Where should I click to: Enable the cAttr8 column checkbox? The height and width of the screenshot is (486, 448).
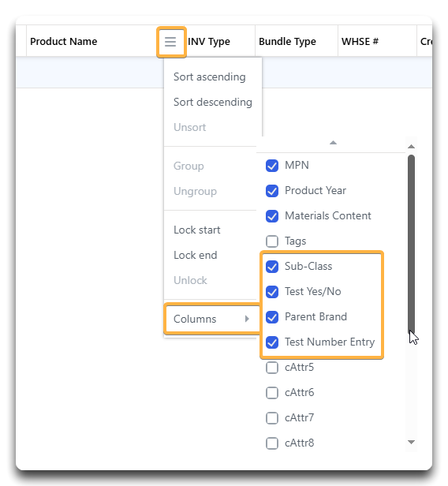pos(272,443)
